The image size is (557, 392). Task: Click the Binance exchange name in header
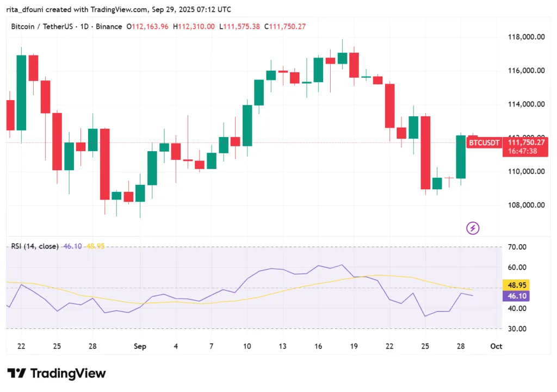[110, 26]
